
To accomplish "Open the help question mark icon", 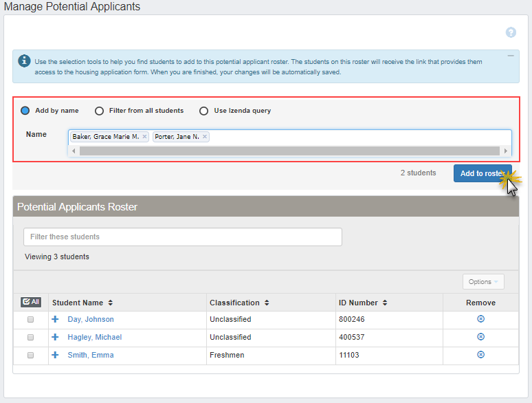I will [511, 32].
